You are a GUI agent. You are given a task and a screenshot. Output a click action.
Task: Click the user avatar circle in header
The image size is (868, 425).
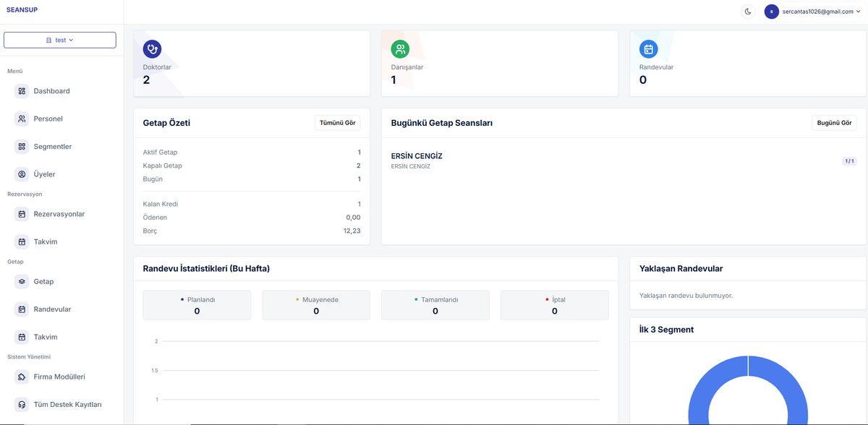coord(772,12)
